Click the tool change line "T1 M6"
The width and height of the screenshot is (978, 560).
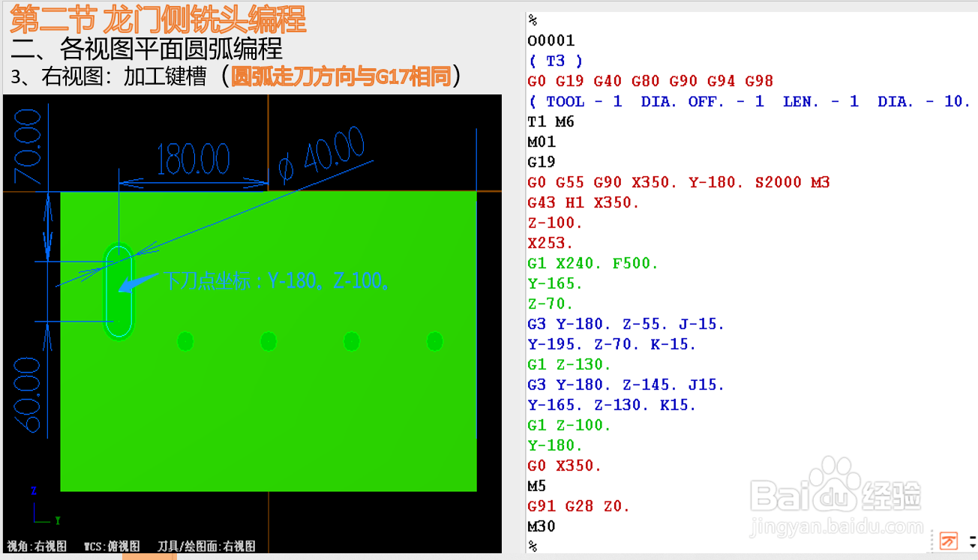(551, 121)
